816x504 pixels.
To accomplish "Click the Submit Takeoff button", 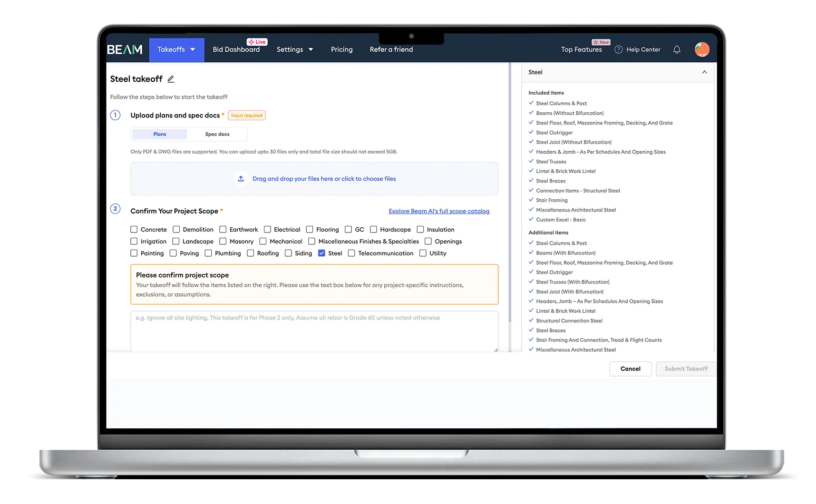I will pos(686,369).
